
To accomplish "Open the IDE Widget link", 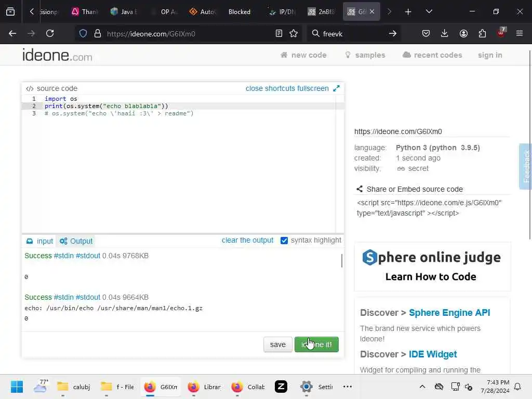I will pos(433,354).
